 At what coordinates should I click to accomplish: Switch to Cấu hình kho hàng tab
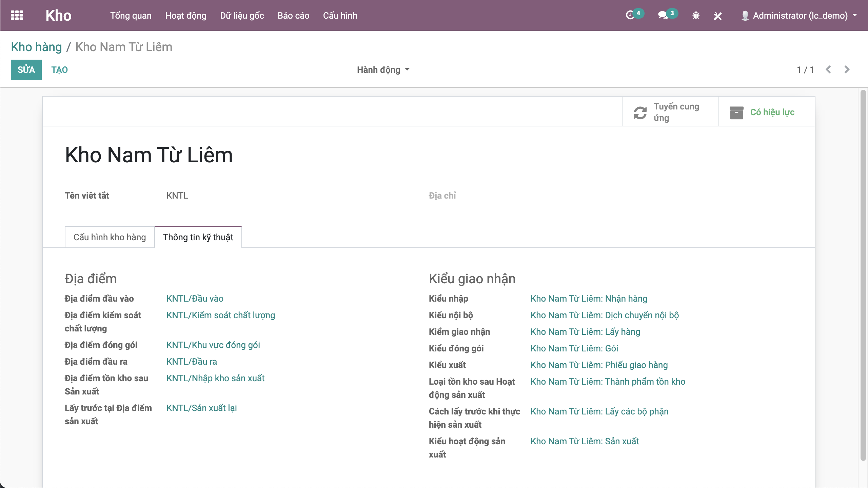pyautogui.click(x=110, y=237)
